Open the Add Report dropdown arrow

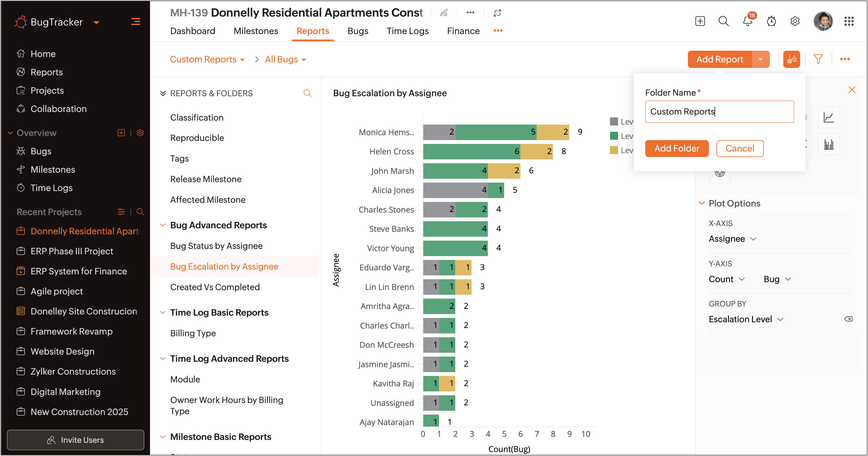click(761, 59)
